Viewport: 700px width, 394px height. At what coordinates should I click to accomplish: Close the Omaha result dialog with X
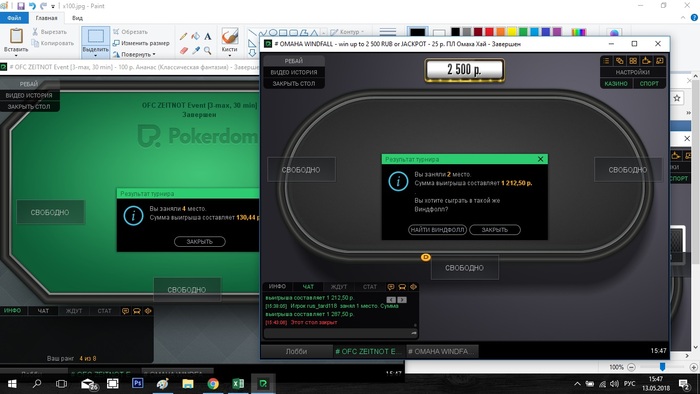[541, 159]
